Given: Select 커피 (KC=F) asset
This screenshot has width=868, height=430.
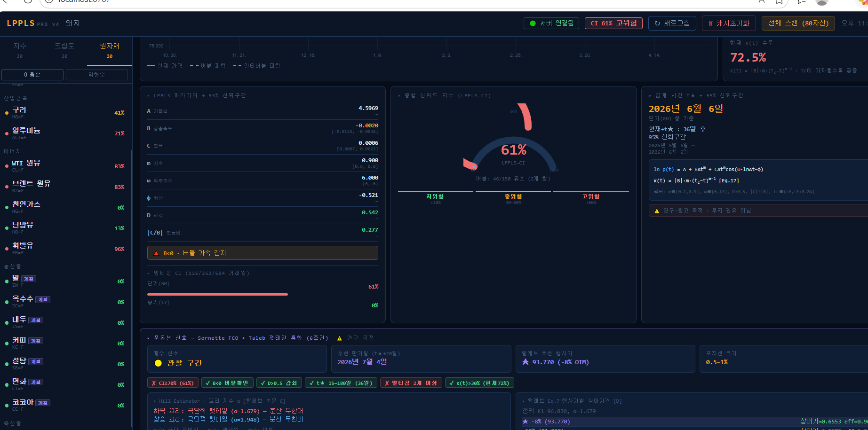Looking at the screenshot, I should pyautogui.click(x=65, y=343).
